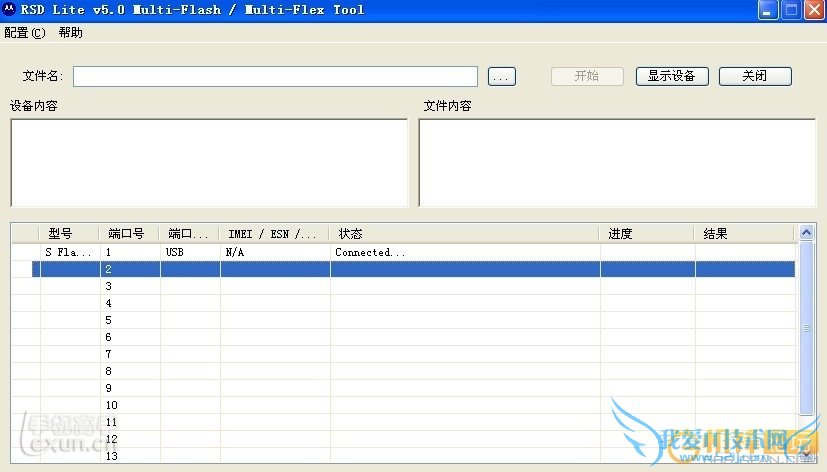Viewport: 827px width, 472px height.
Task: Select highlighted port row 2
Action: point(414,269)
